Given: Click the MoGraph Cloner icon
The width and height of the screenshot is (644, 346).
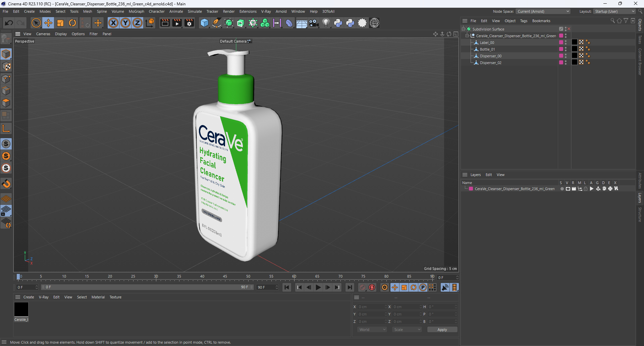Looking at the screenshot, I should [x=265, y=23].
